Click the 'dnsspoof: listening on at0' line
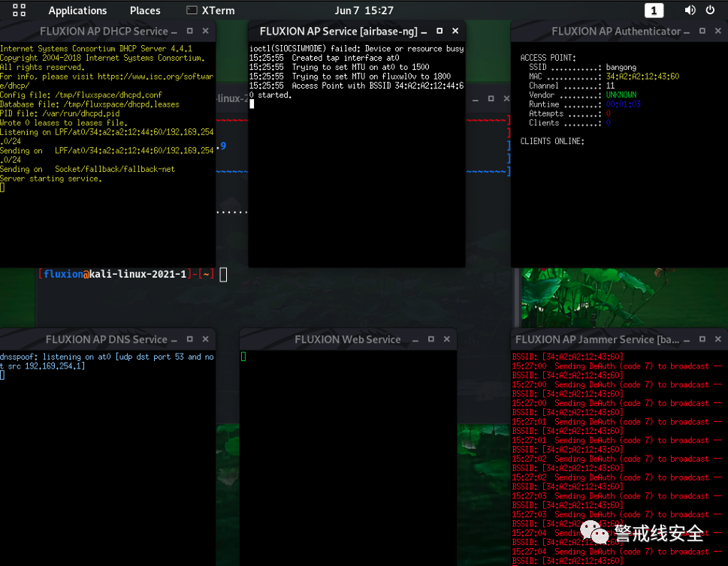This screenshot has height=566, width=728. click(107, 361)
